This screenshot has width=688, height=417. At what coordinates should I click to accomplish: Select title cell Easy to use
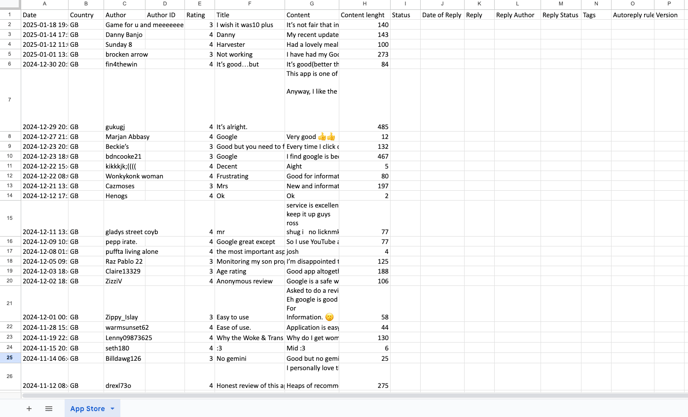[249, 304]
